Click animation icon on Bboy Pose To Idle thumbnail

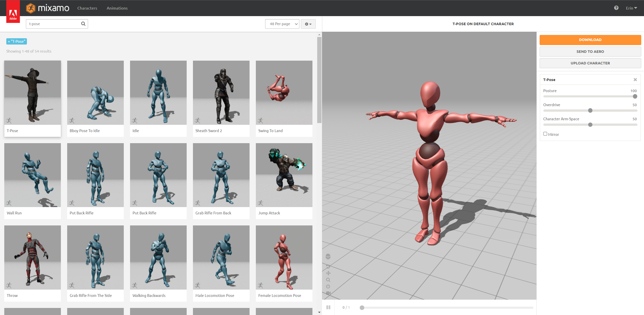[72, 121]
